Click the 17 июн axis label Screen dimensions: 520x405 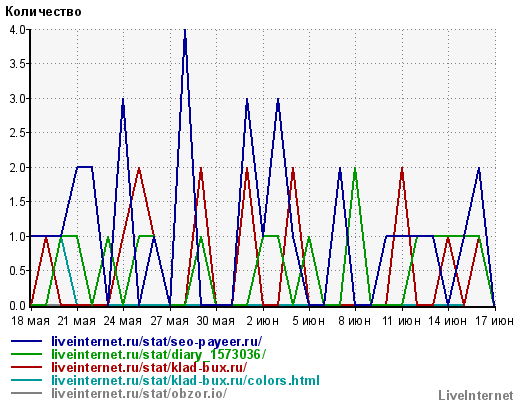[x=495, y=321]
